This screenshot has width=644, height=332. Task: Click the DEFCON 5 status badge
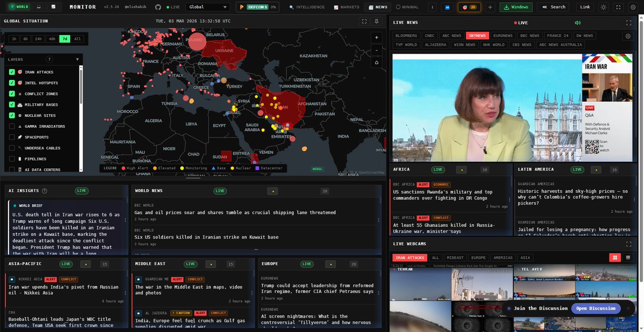(258, 7)
